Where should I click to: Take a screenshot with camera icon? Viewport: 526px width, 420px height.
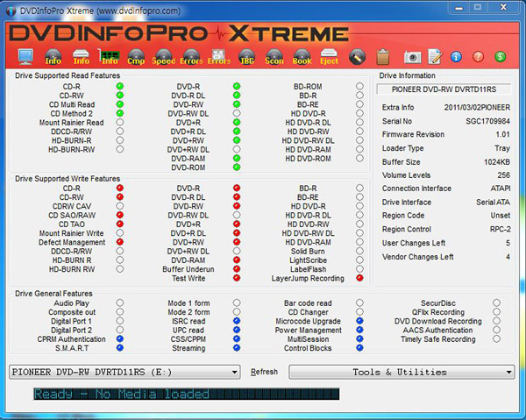412,57
